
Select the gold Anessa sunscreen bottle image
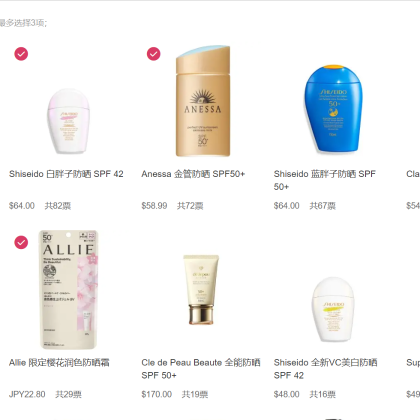pyautogui.click(x=203, y=101)
